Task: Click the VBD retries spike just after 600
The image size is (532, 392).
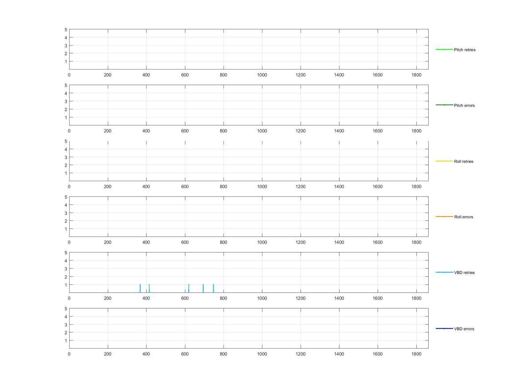Action: point(188,288)
